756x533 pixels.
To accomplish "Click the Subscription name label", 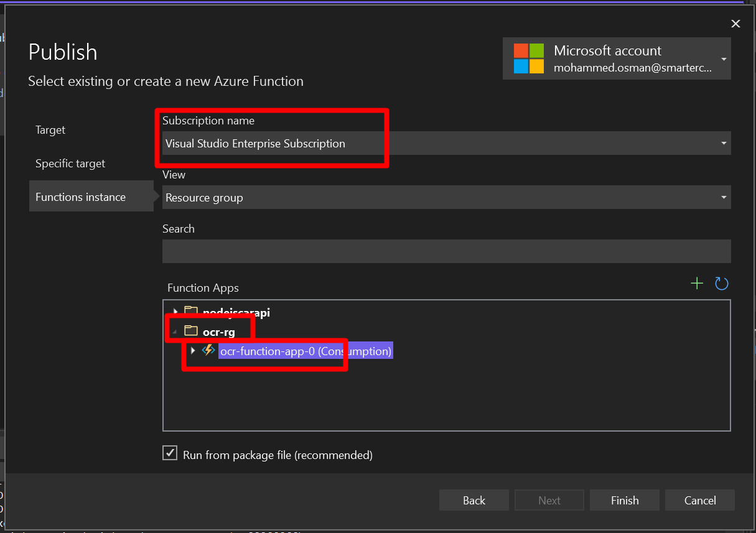I will tap(208, 121).
